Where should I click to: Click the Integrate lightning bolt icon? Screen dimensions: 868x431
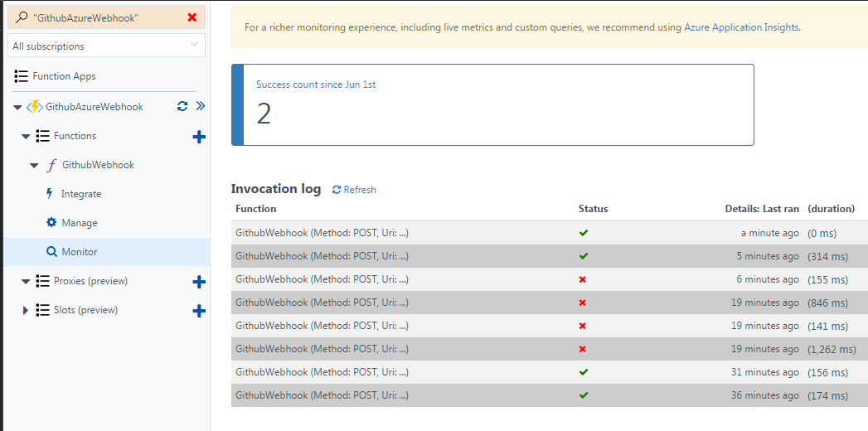(x=50, y=193)
